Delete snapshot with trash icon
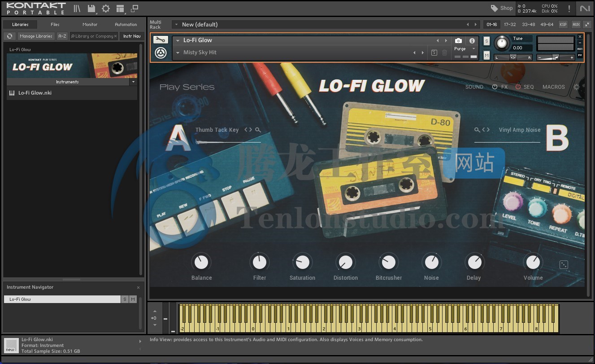The height and width of the screenshot is (364, 595). (444, 53)
